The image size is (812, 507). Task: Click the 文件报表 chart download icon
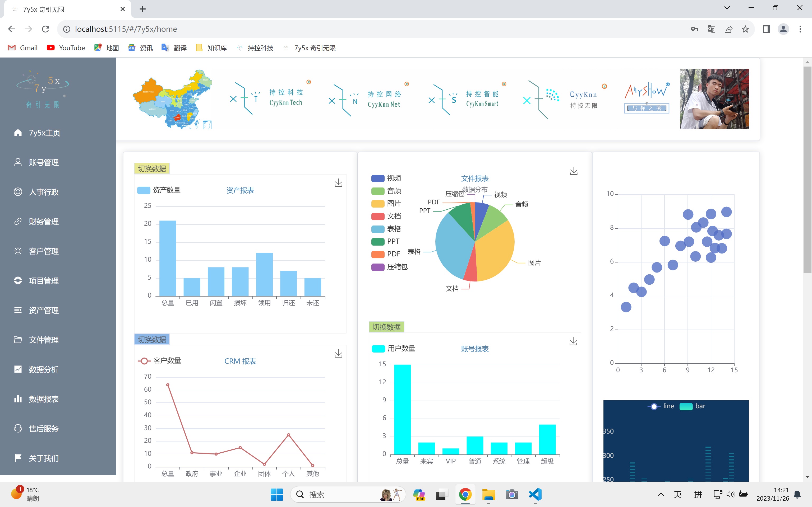(x=573, y=171)
